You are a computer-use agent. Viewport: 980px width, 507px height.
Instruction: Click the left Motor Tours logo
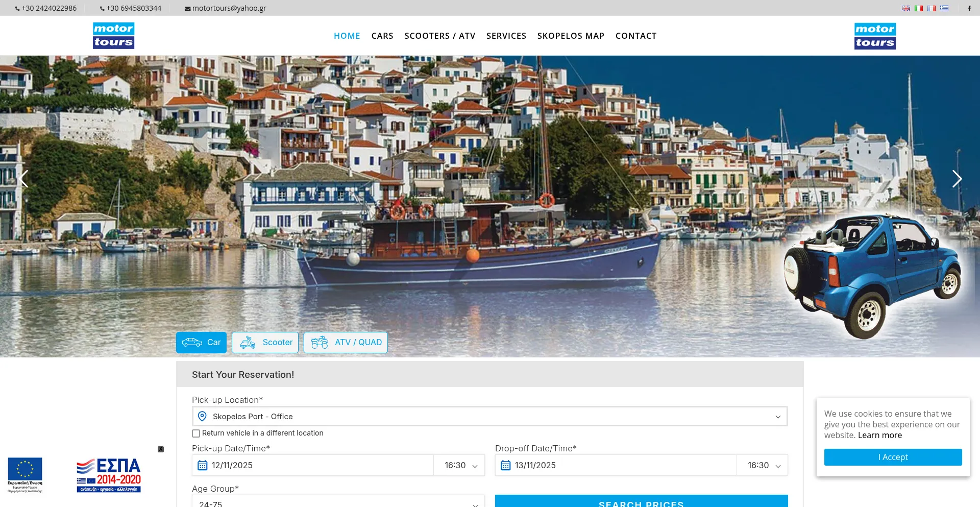click(x=113, y=36)
